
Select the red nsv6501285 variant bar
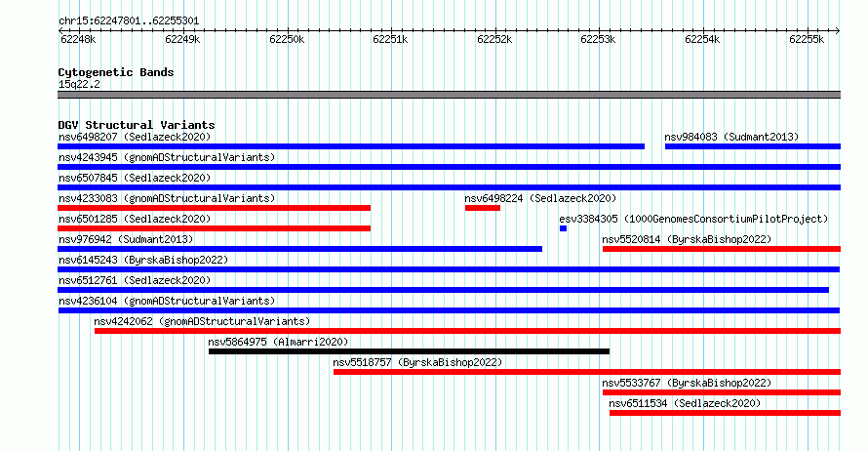[x=215, y=228]
